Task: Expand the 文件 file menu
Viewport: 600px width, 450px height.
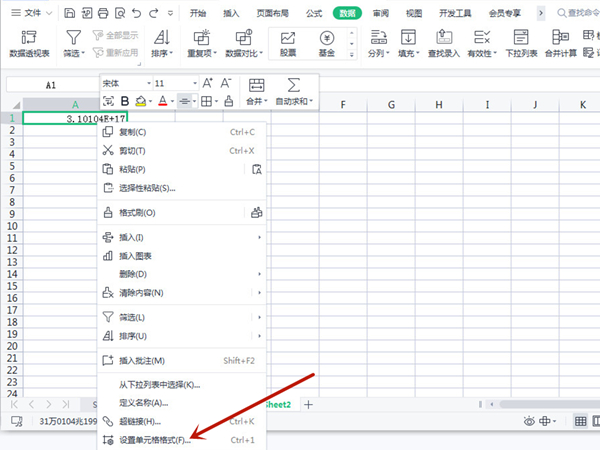Action: click(32, 13)
